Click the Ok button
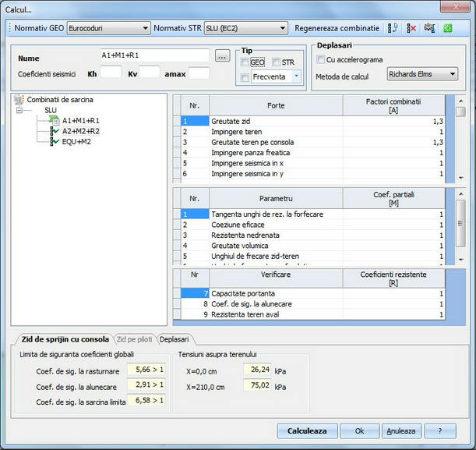This screenshot has width=476, height=450. (359, 431)
